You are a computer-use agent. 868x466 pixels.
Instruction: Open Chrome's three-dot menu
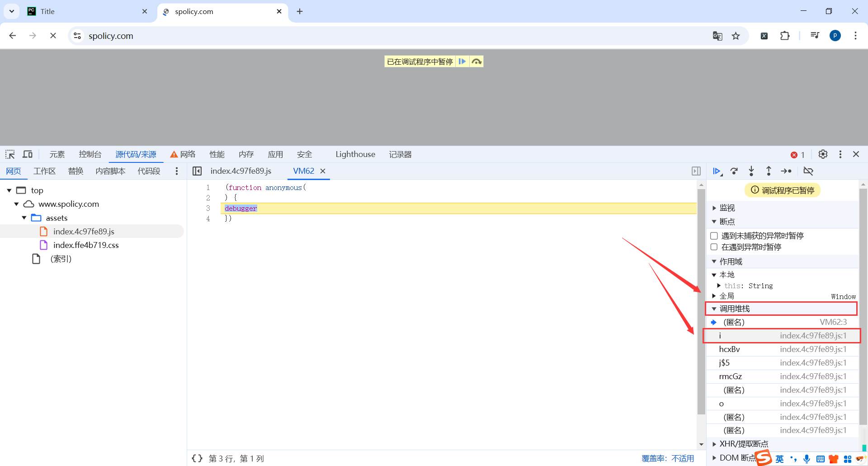[x=855, y=36]
